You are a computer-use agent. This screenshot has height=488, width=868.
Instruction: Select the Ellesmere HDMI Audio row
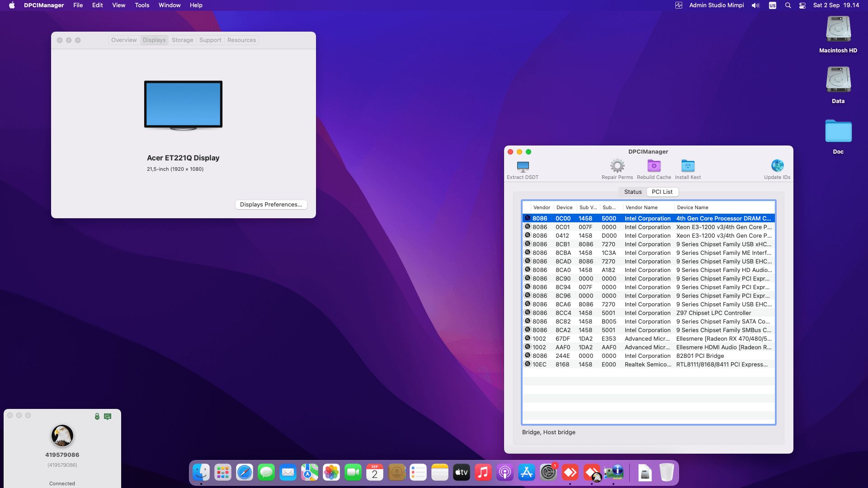pos(649,347)
